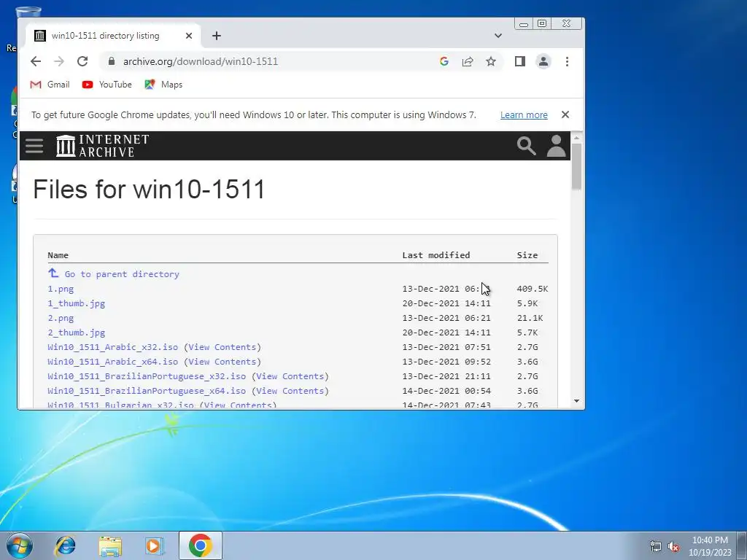
Task: Open the tab search chevron
Action: pyautogui.click(x=498, y=36)
